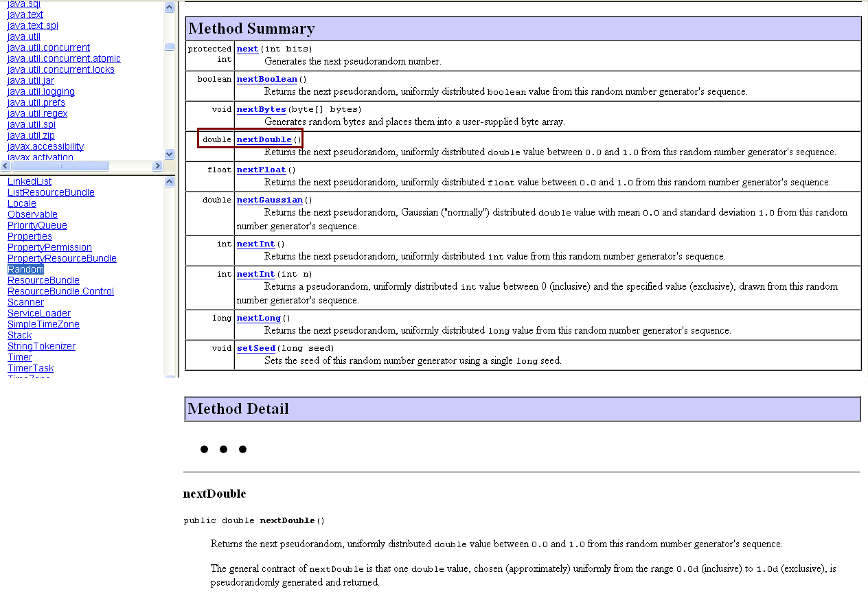Jump to the nextBytes method detail
868x600 pixels.
pyautogui.click(x=262, y=109)
